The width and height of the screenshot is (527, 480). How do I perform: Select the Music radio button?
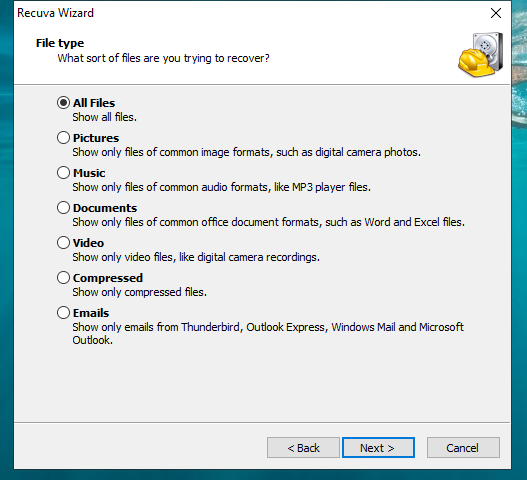(x=63, y=173)
